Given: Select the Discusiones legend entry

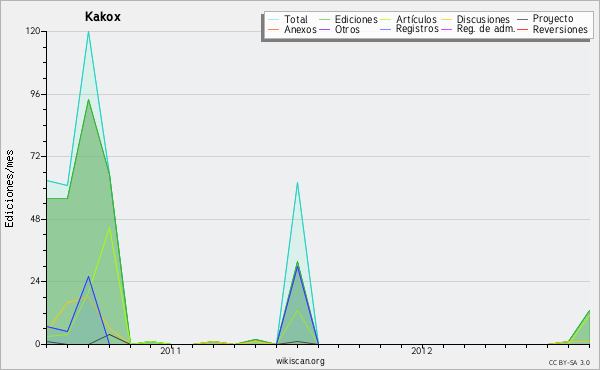Looking at the screenshot, I should (x=483, y=19).
